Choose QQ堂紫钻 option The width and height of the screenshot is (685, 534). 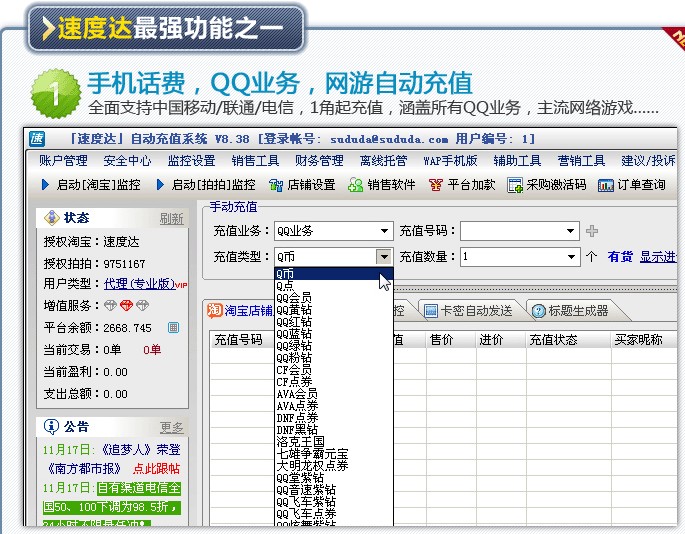(334, 478)
